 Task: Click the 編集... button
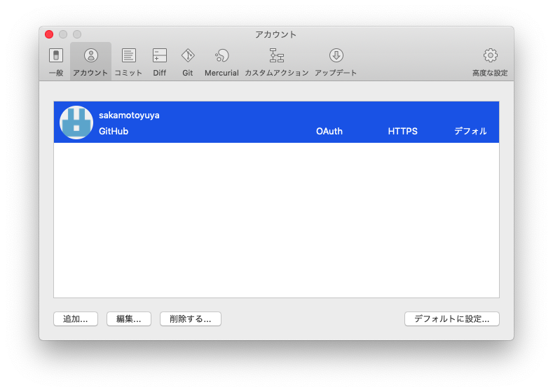[x=129, y=319]
